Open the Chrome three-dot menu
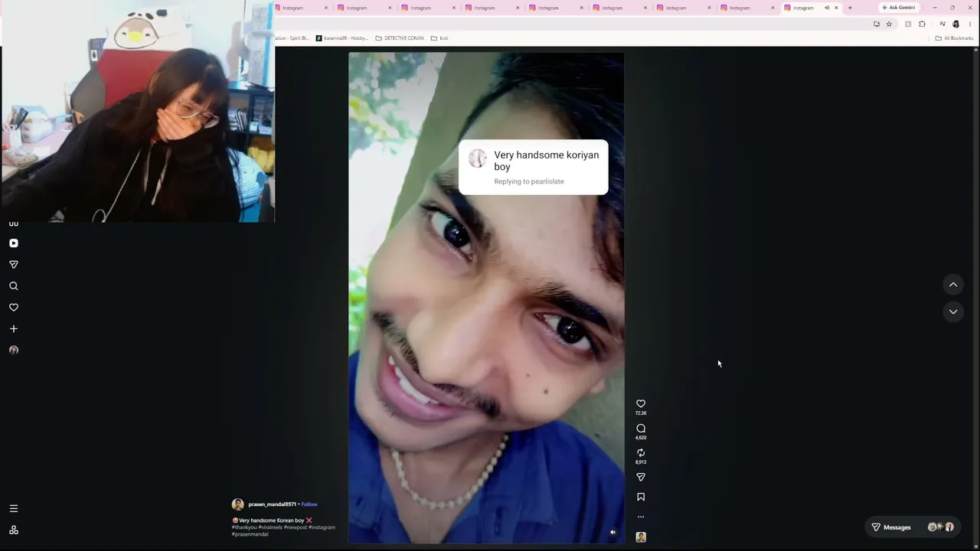The width and height of the screenshot is (980, 551). point(969,24)
